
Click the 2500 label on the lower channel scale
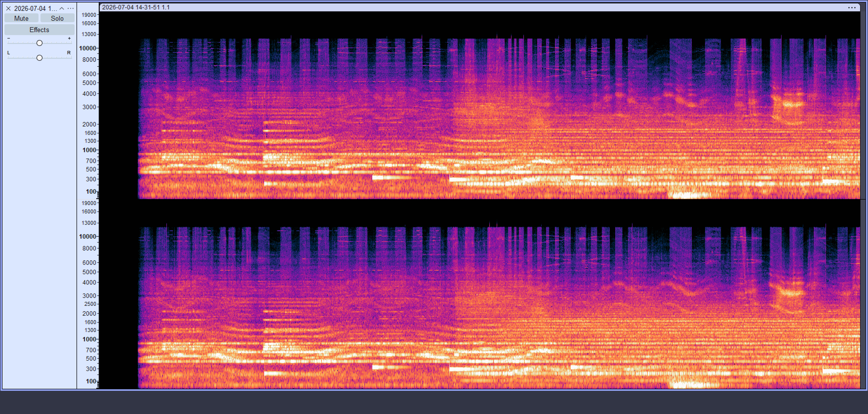coord(90,304)
